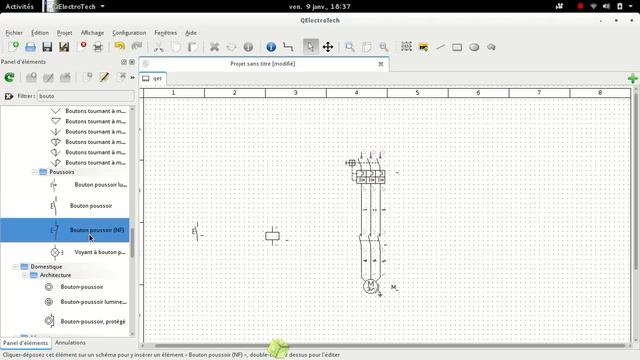Click the elements panel vertical scrollbar
Screen dimensions: 640x360
click(x=132, y=242)
